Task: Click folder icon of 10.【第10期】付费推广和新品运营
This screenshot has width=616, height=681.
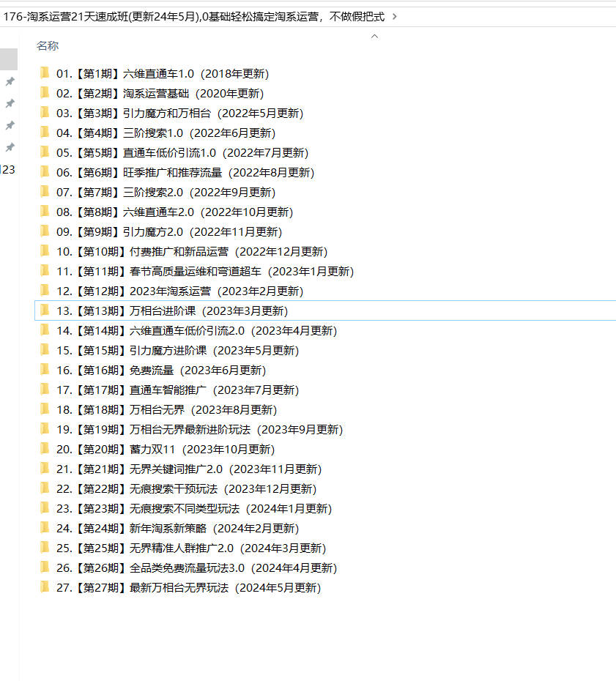Action: pos(45,250)
